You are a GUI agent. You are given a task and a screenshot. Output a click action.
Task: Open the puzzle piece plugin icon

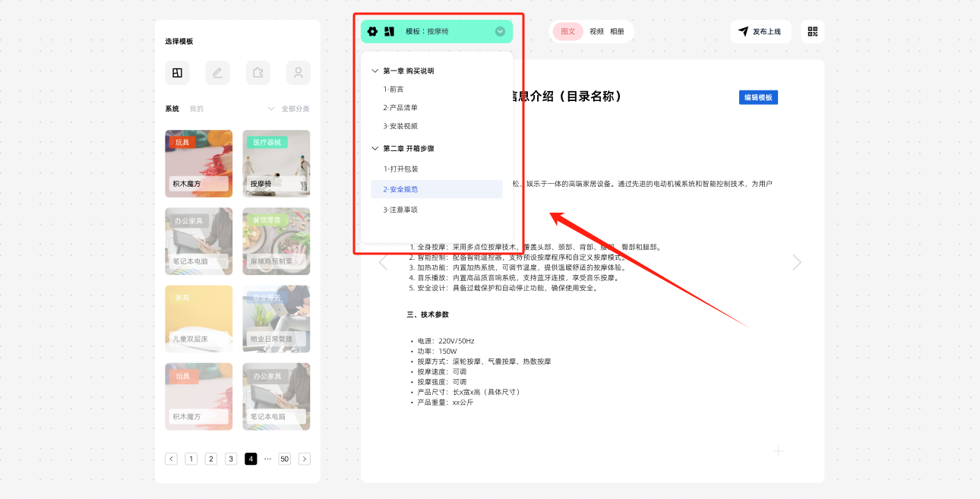[258, 73]
